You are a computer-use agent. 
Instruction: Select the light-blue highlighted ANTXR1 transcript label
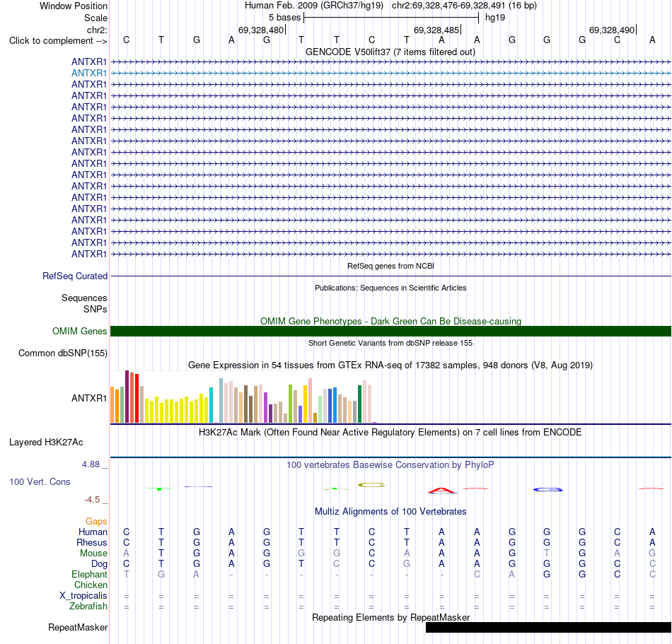[88, 74]
